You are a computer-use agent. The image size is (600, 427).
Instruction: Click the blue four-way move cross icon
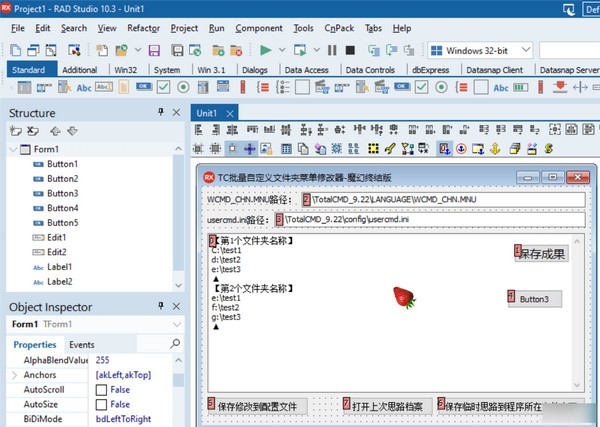(x=249, y=149)
